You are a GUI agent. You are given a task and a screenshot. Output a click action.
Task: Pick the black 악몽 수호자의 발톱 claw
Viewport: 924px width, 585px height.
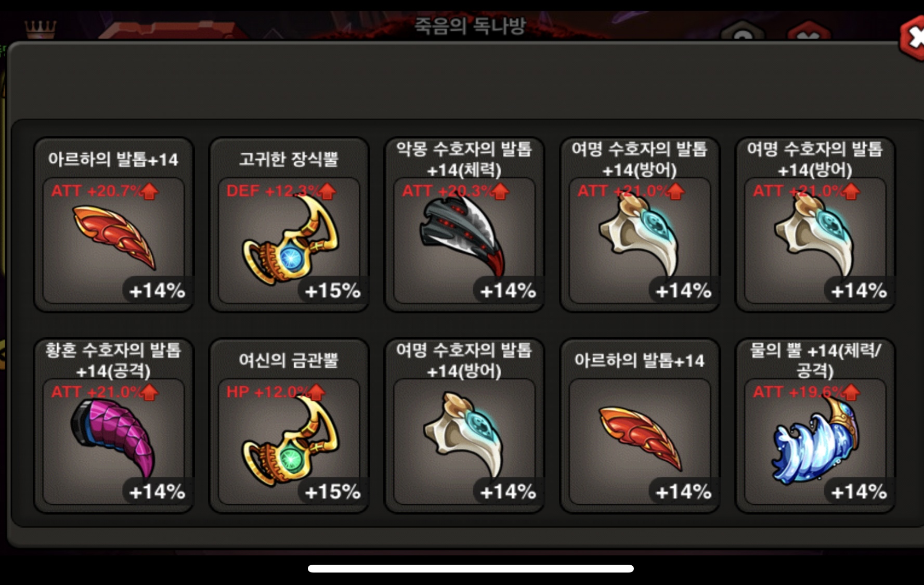coord(464,225)
